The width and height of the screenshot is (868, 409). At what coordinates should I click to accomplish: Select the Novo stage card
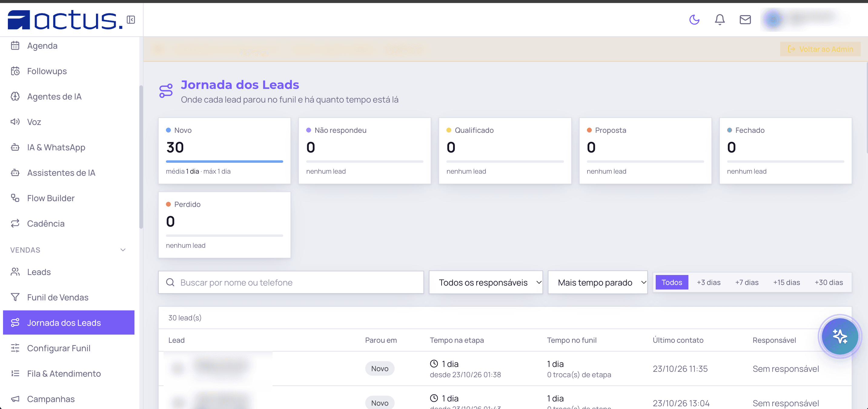[224, 150]
